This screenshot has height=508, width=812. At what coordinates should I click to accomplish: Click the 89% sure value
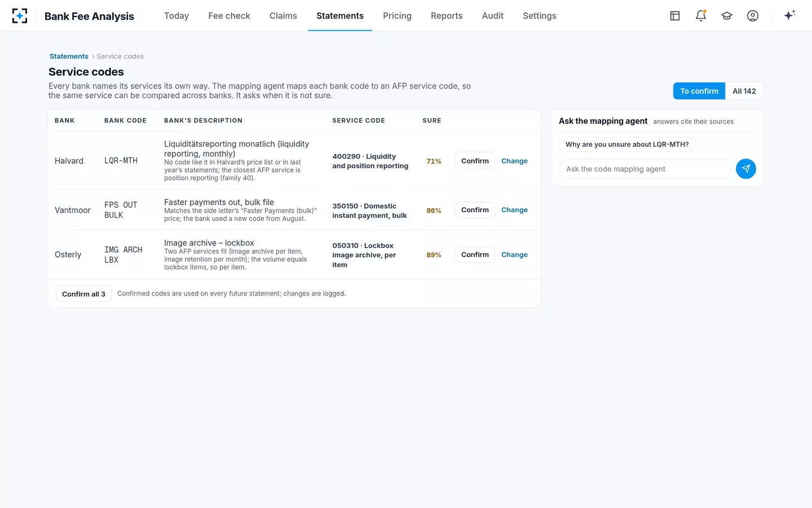tap(434, 255)
